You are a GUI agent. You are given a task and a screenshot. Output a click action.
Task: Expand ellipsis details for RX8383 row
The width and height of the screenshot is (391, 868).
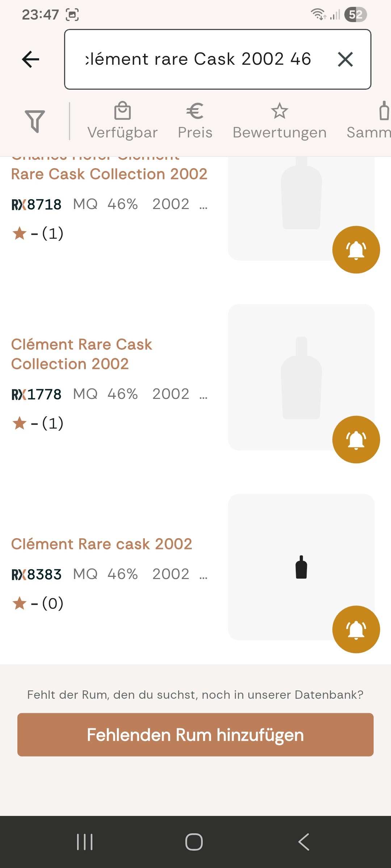click(x=203, y=575)
